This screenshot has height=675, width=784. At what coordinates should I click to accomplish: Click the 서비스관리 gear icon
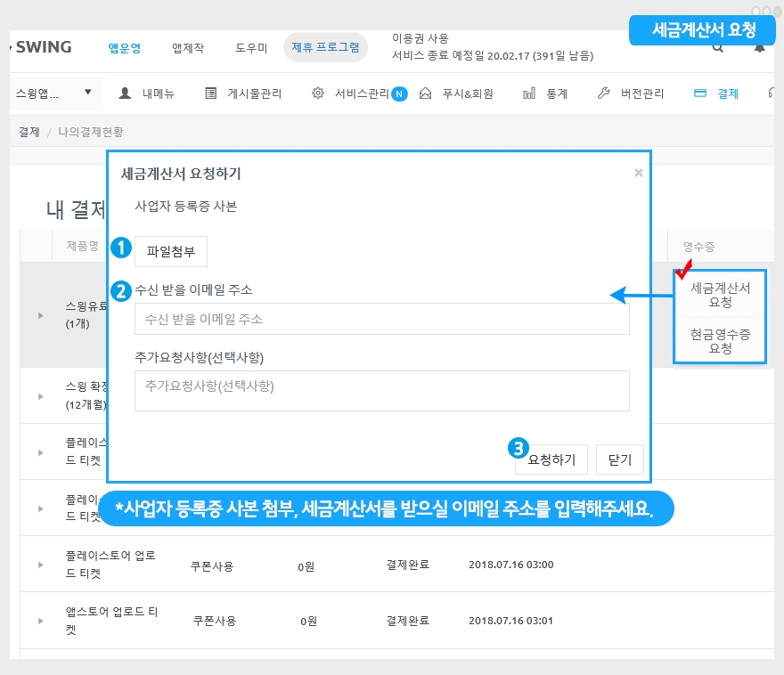(317, 94)
